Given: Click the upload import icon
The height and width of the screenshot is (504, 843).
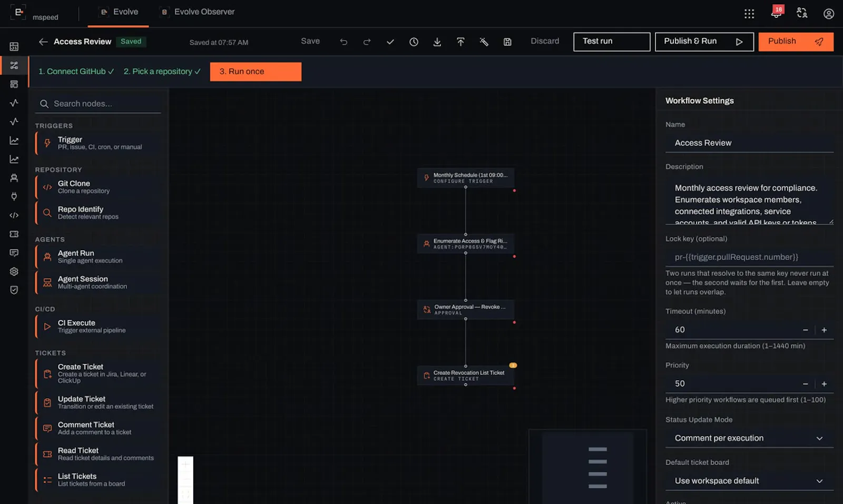Looking at the screenshot, I should [x=460, y=42].
